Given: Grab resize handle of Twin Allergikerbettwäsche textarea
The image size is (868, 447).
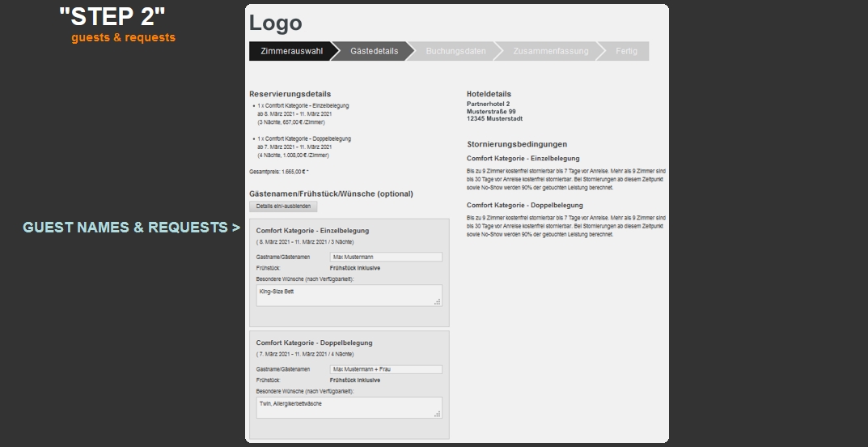Looking at the screenshot, I should tap(438, 415).
